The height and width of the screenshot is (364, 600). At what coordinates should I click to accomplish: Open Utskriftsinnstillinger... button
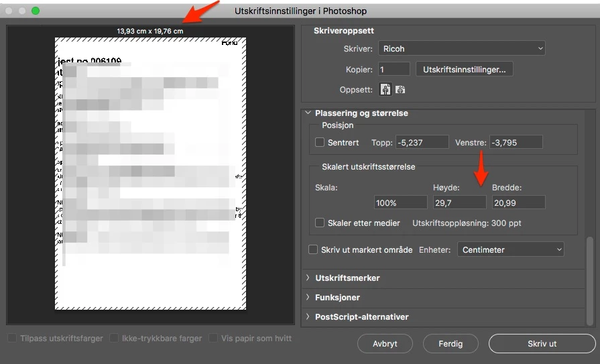[464, 69]
